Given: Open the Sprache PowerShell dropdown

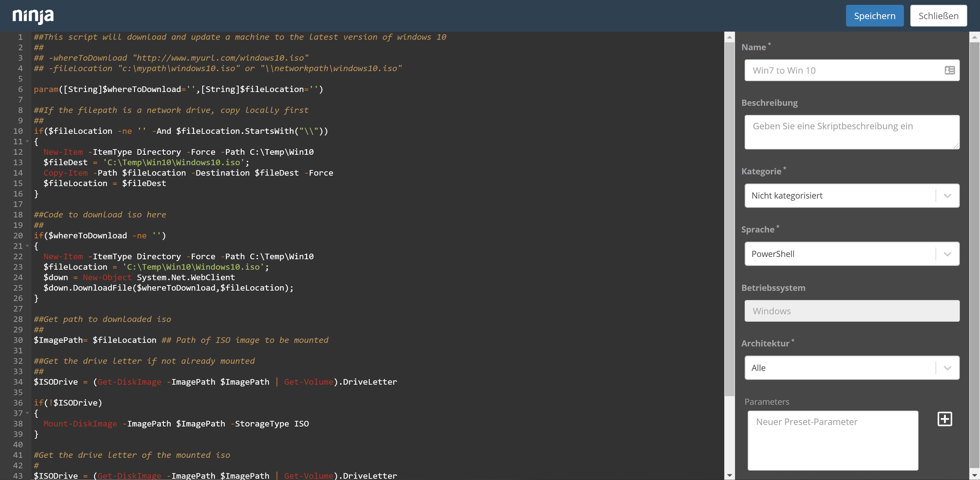Looking at the screenshot, I should tap(851, 254).
